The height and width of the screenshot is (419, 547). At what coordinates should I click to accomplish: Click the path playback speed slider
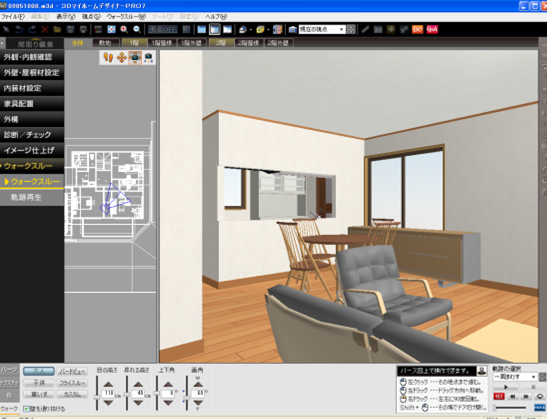[510, 407]
